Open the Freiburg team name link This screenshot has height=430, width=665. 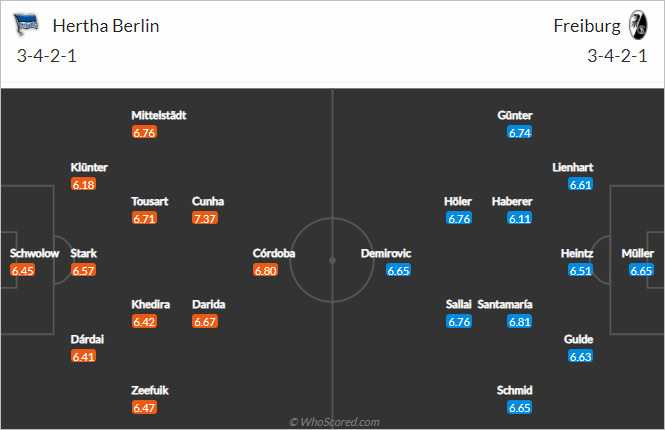(587, 26)
